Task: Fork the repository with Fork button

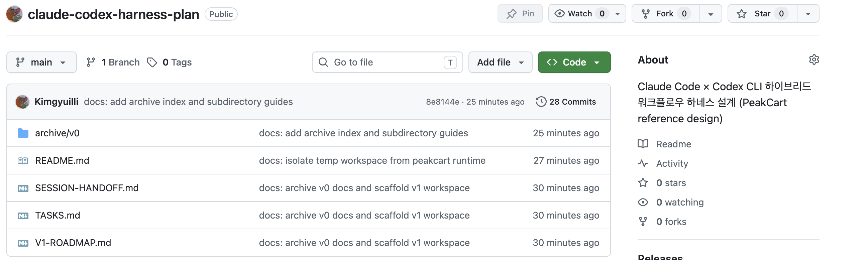Action: (x=665, y=14)
